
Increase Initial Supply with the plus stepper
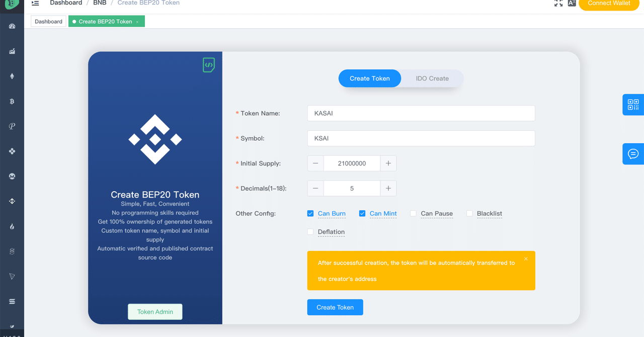click(388, 163)
